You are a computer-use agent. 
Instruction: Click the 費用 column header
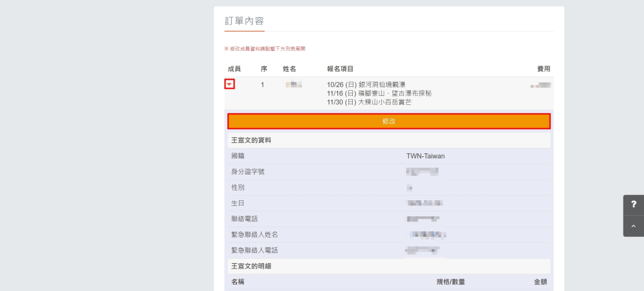(544, 69)
